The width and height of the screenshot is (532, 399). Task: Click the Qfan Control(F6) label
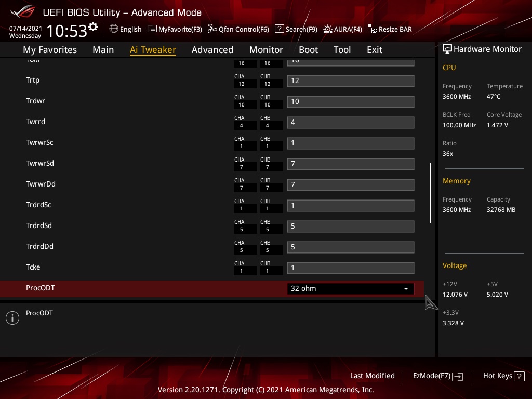pyautogui.click(x=244, y=29)
